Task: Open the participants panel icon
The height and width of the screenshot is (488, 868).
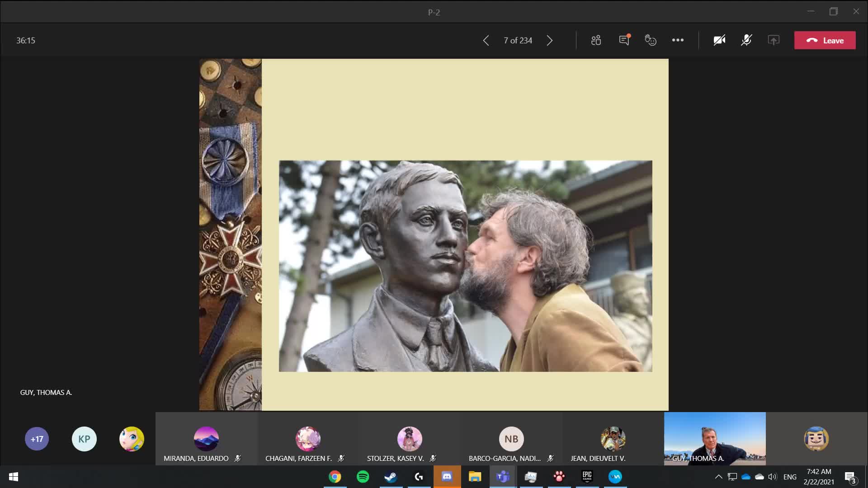Action: tap(596, 40)
